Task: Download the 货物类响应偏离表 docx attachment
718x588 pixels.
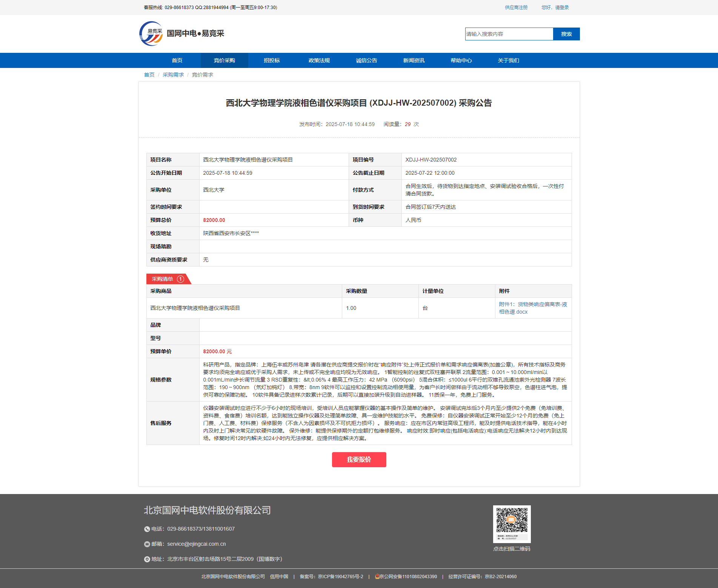Action: 533,308
